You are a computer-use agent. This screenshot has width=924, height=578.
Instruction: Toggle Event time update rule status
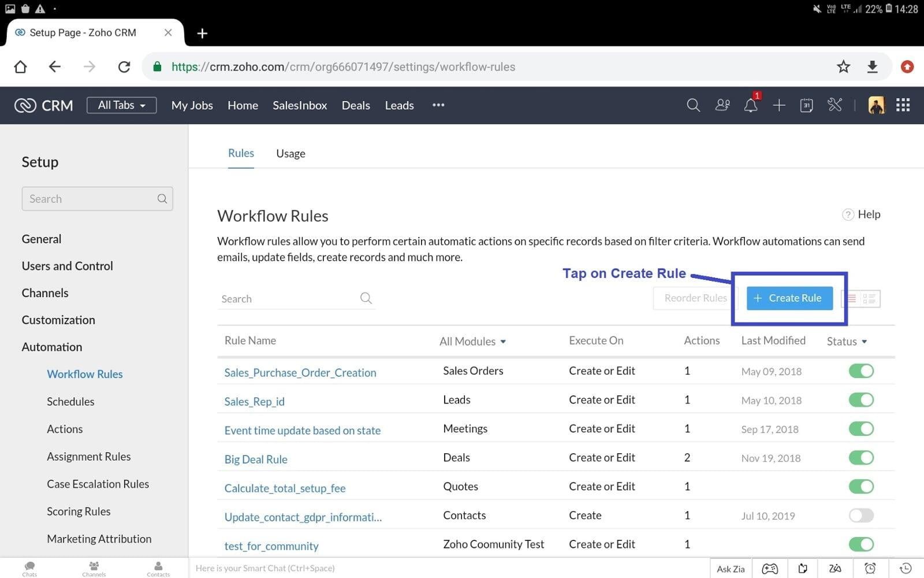[861, 429]
